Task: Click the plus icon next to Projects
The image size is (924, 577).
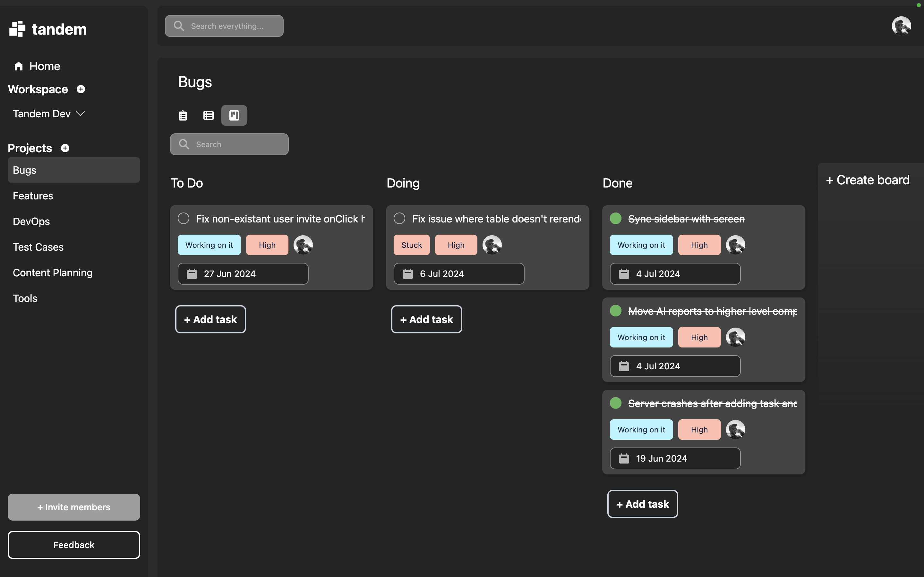Action: coord(65,148)
